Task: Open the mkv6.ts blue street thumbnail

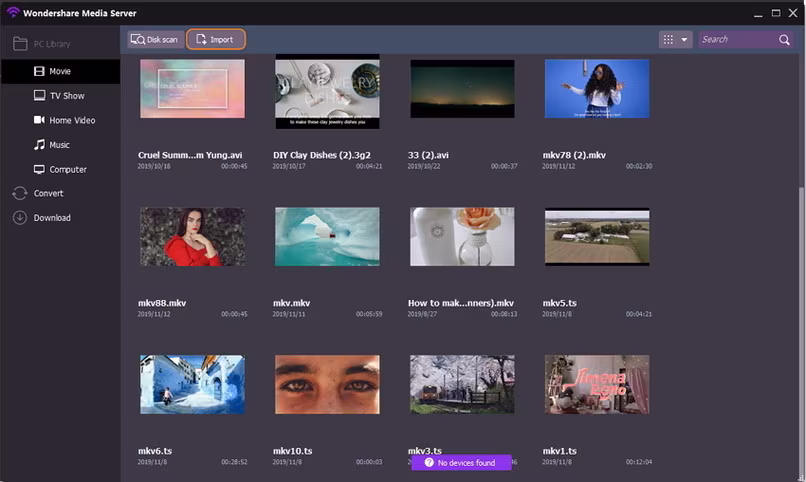Action: (192, 384)
